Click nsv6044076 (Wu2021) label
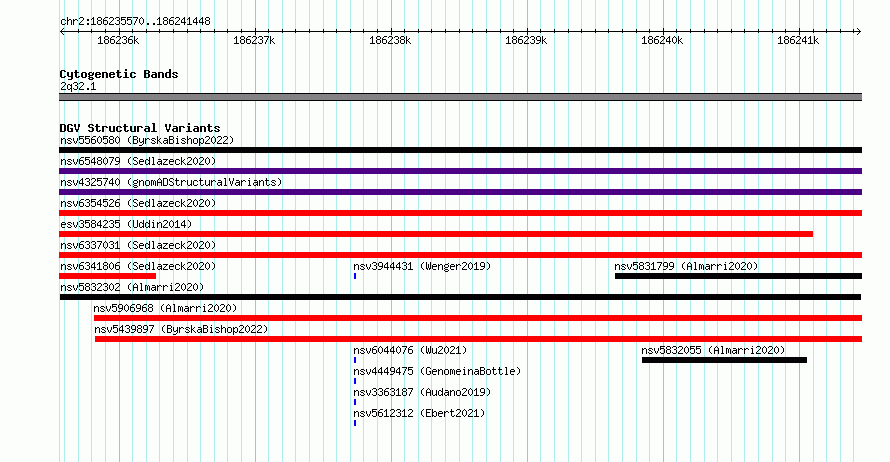This screenshot has height=462, width=890. click(x=410, y=350)
